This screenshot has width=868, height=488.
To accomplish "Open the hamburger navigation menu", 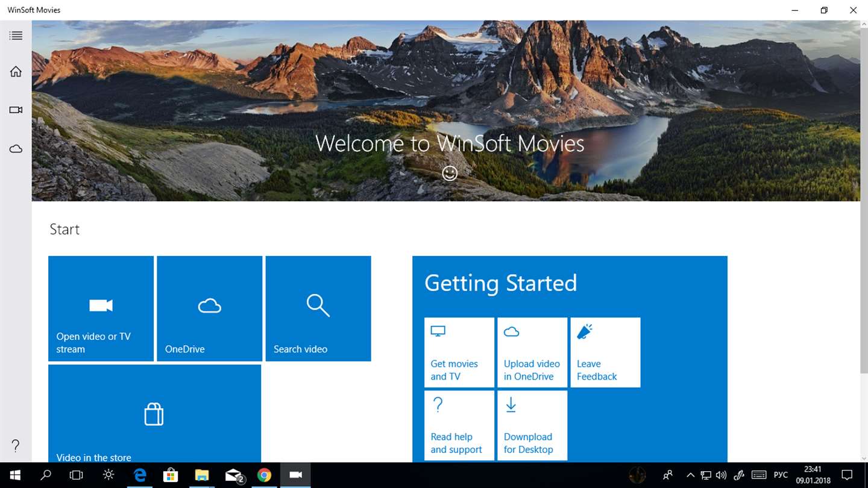I will click(16, 36).
